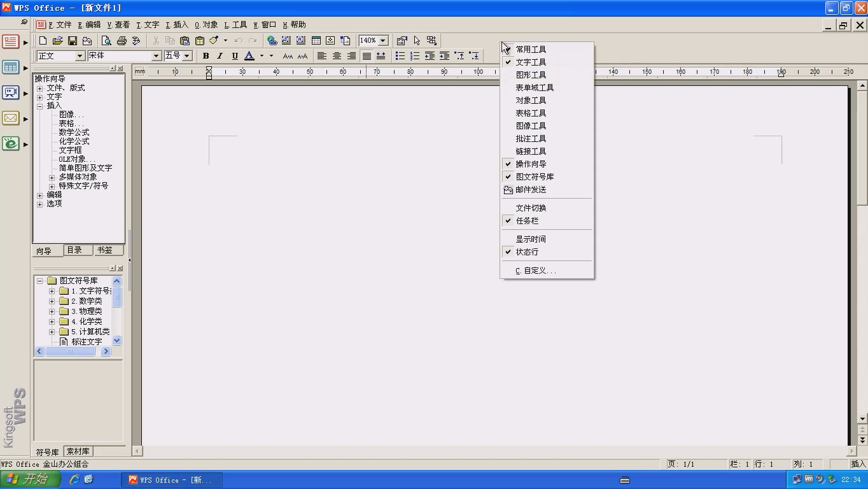Enable 常用工具 in the toolbar menu
This screenshot has width=868, height=489.
tap(547, 49)
